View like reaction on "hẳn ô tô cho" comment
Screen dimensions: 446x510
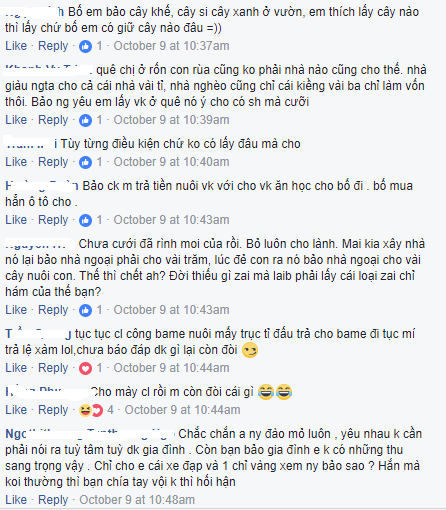point(85,220)
